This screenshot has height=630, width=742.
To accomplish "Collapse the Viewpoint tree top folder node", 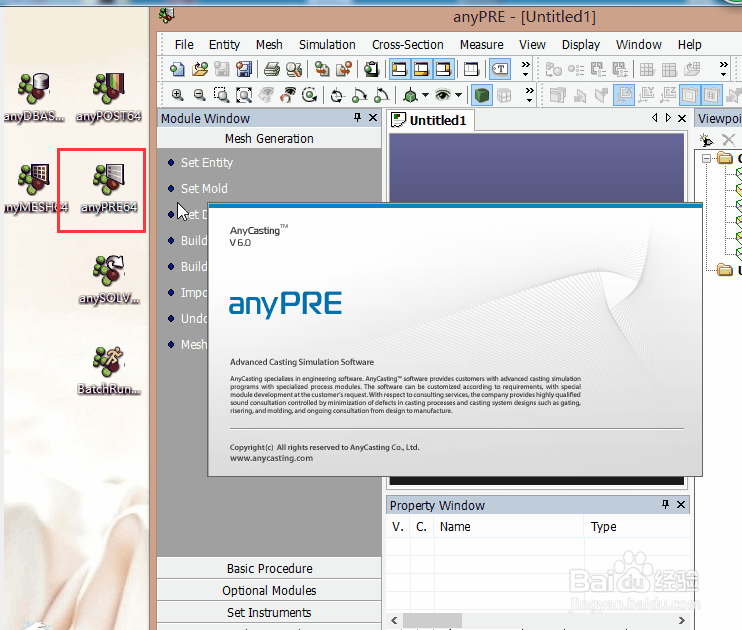I will tap(707, 158).
